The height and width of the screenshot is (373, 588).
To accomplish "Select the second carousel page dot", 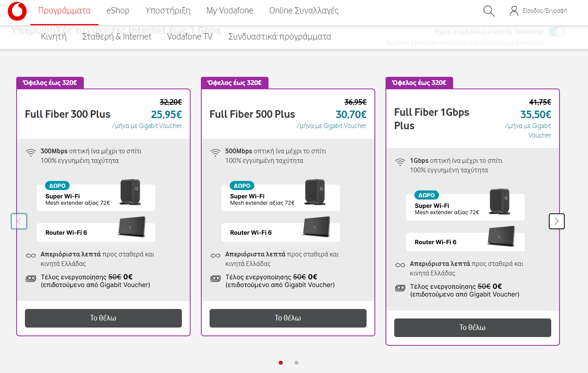I will tap(297, 363).
